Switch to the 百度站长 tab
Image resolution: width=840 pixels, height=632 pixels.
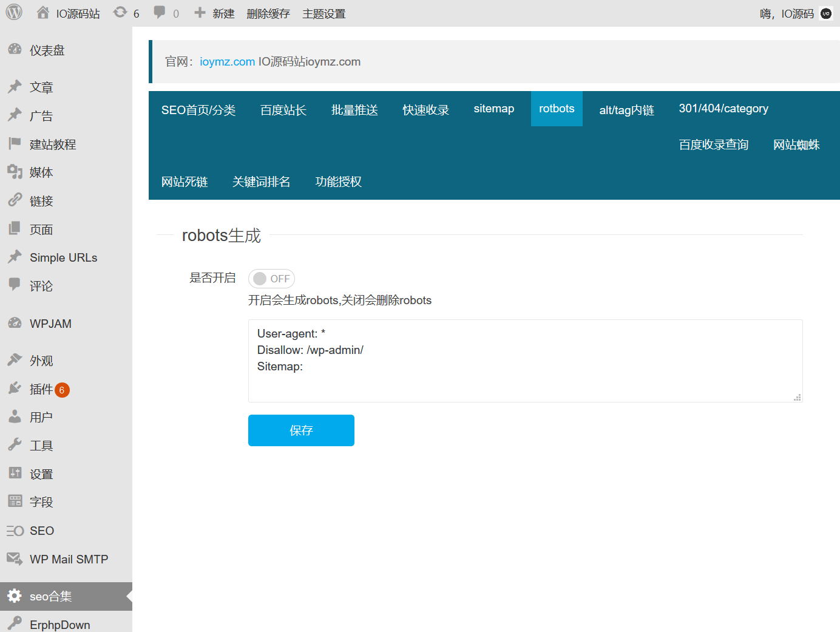pyautogui.click(x=283, y=110)
